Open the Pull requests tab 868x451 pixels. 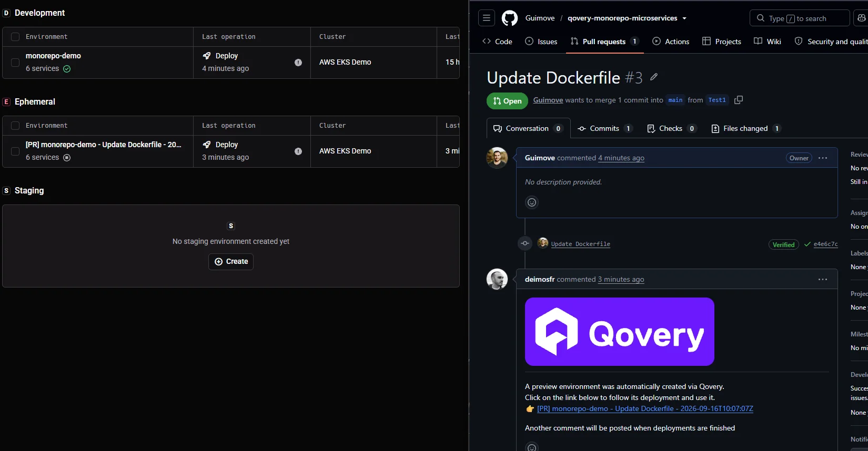[604, 42]
